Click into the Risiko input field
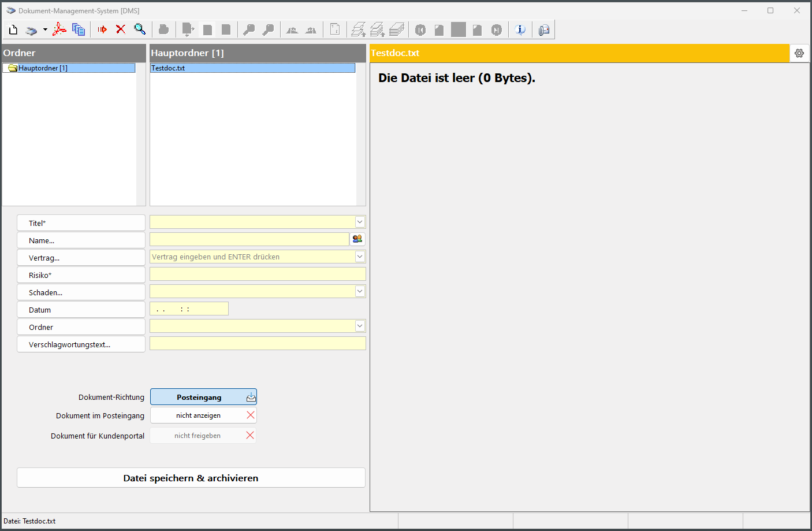This screenshot has height=531, width=812. pyautogui.click(x=258, y=274)
